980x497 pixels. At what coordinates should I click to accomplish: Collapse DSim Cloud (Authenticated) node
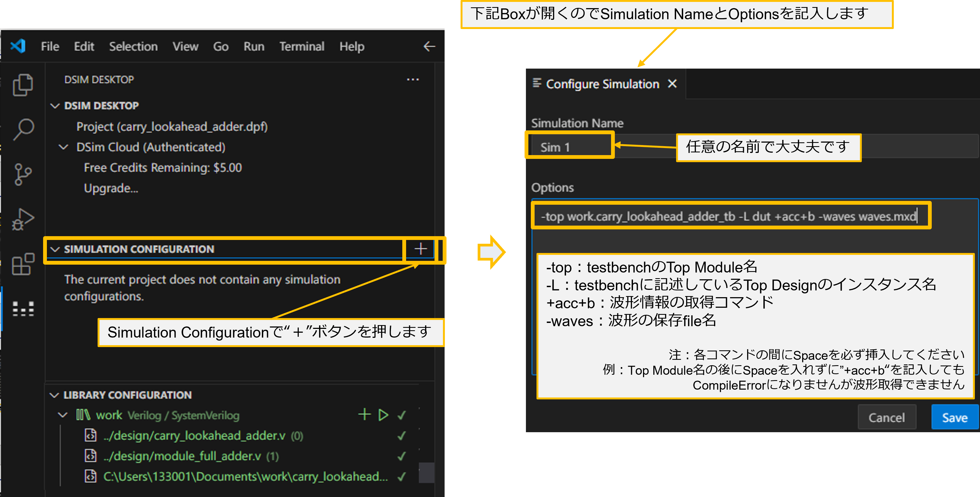coord(63,147)
